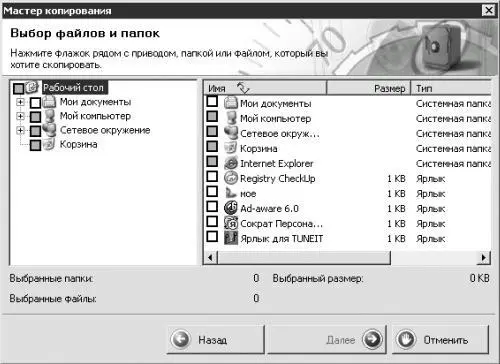Expand the Сетевое окружение tree node
Screen dimensions: 500x364
click(x=20, y=130)
